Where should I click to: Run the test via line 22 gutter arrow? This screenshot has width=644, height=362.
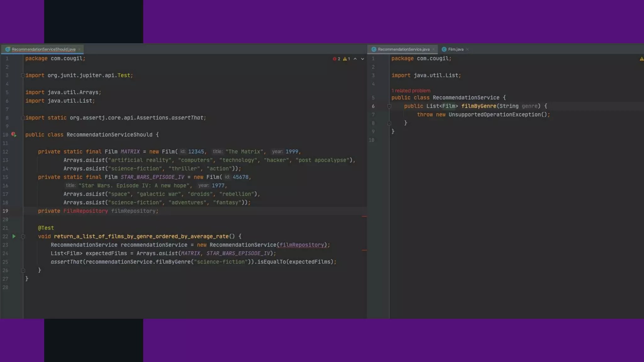pyautogui.click(x=14, y=236)
